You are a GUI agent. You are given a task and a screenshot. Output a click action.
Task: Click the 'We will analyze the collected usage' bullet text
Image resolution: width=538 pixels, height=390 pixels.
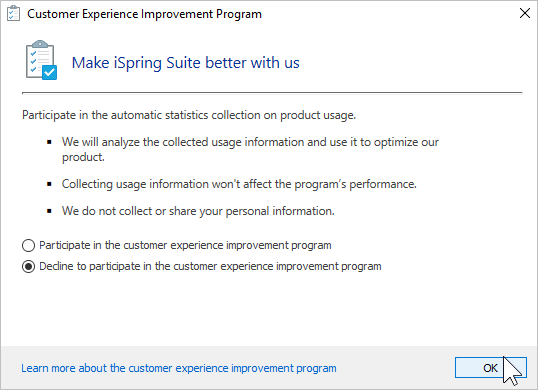pos(250,149)
